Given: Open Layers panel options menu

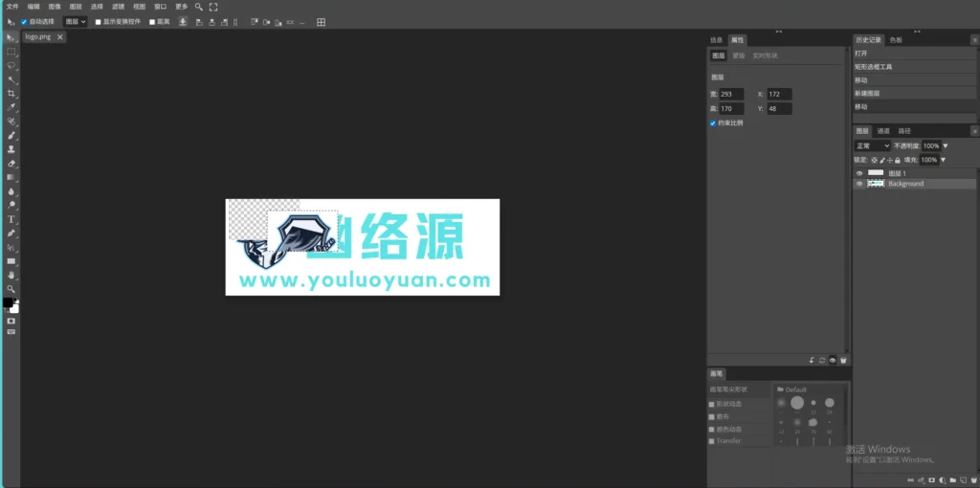Looking at the screenshot, I should (x=975, y=131).
